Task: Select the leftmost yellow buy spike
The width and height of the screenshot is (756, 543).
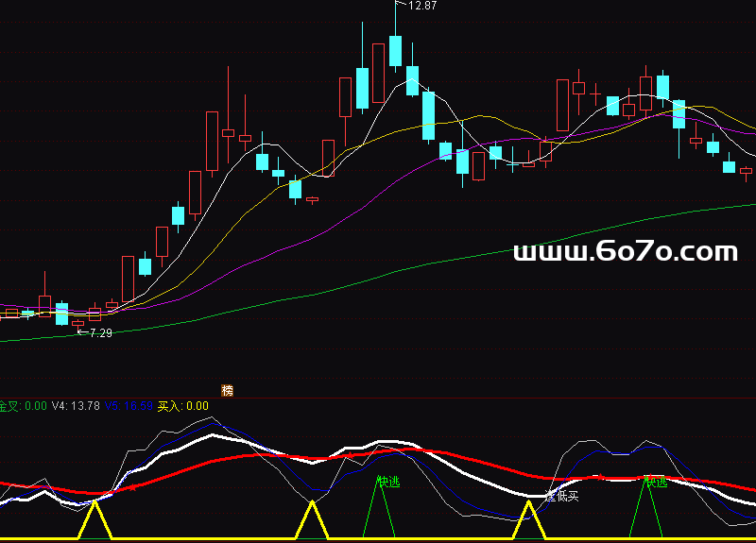Action: tap(94, 519)
